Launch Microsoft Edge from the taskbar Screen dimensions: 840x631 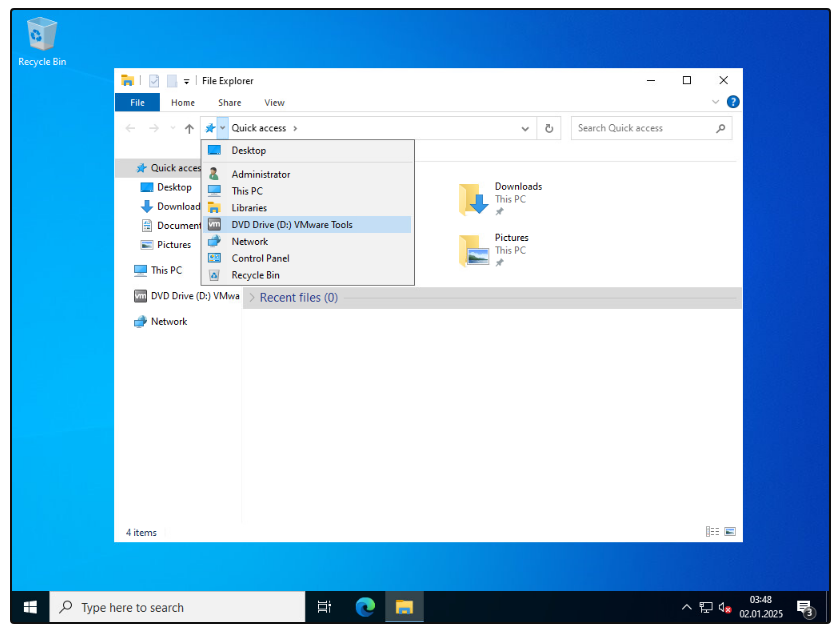tap(365, 607)
